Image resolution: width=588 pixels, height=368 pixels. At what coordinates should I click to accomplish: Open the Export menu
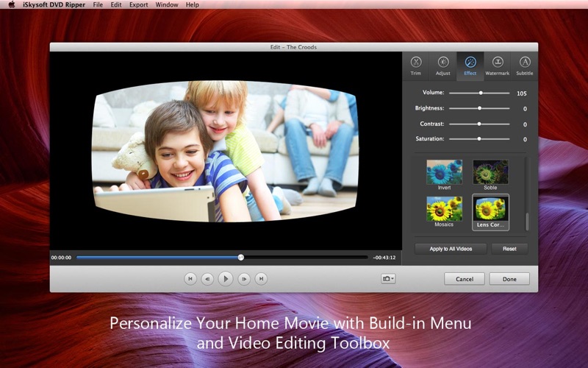[138, 4]
